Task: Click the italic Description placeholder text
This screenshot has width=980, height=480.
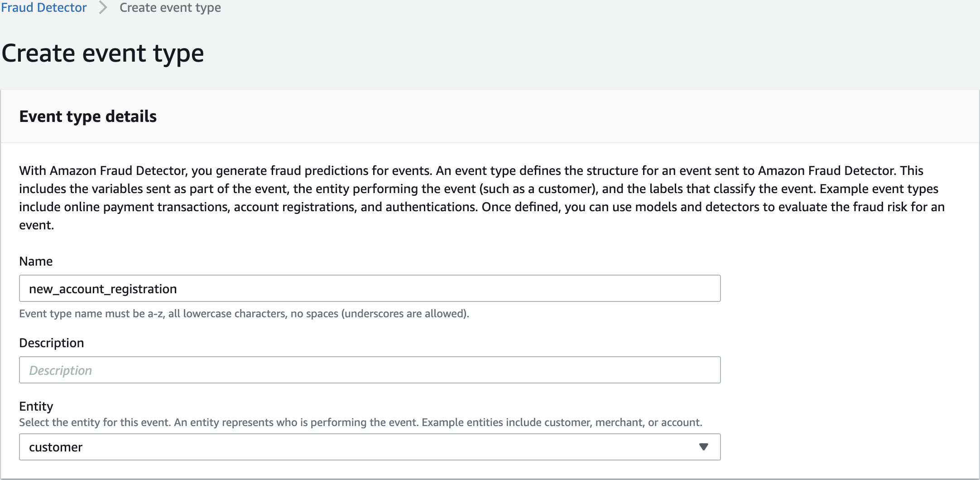Action: point(61,371)
